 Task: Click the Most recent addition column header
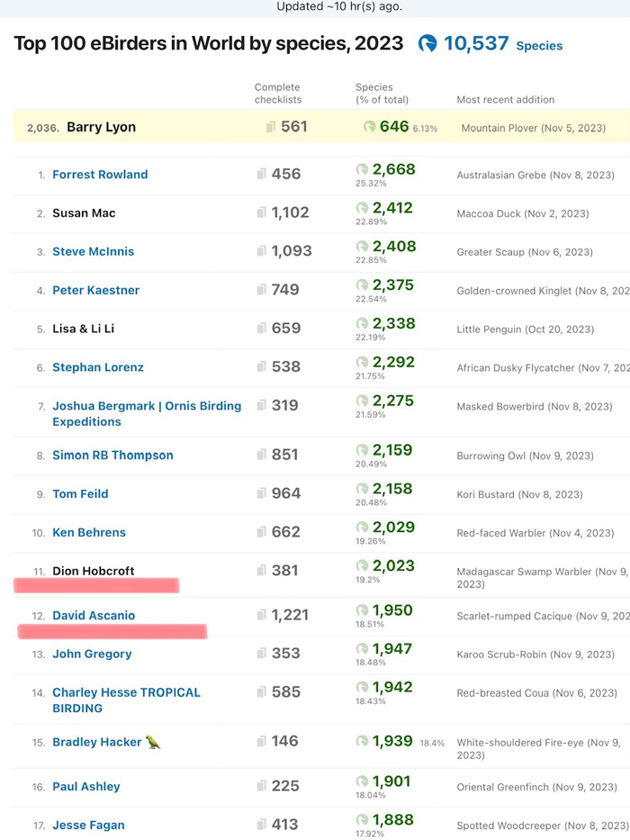click(x=506, y=100)
